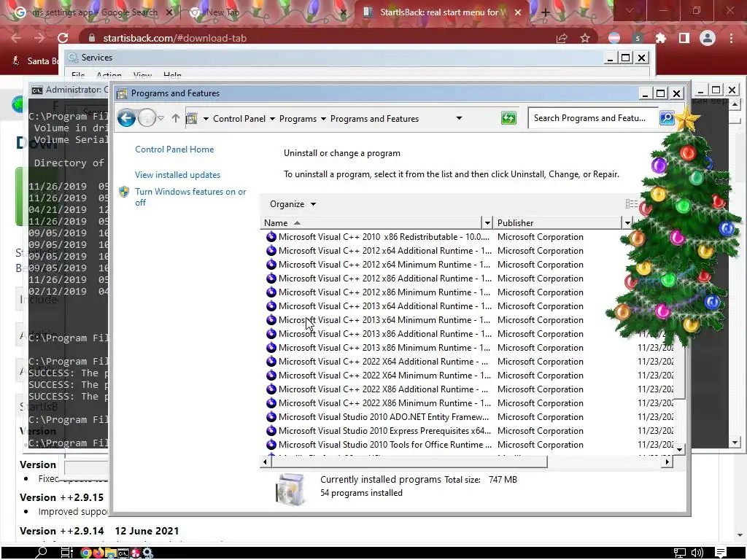The width and height of the screenshot is (747, 560).
Task: Expand the Programs breadcrumb dropdown arrow
Action: click(x=323, y=119)
